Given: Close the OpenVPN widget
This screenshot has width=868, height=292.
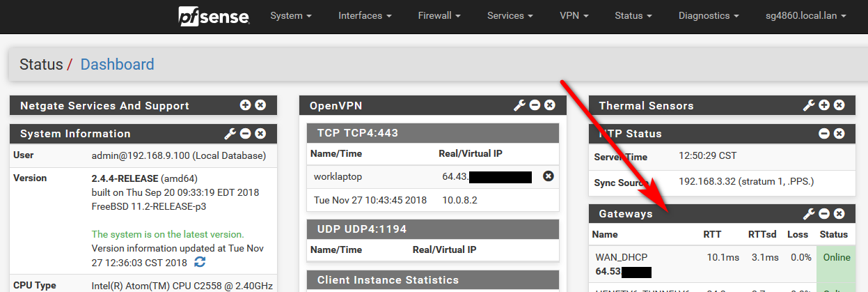Looking at the screenshot, I should click(x=550, y=105).
